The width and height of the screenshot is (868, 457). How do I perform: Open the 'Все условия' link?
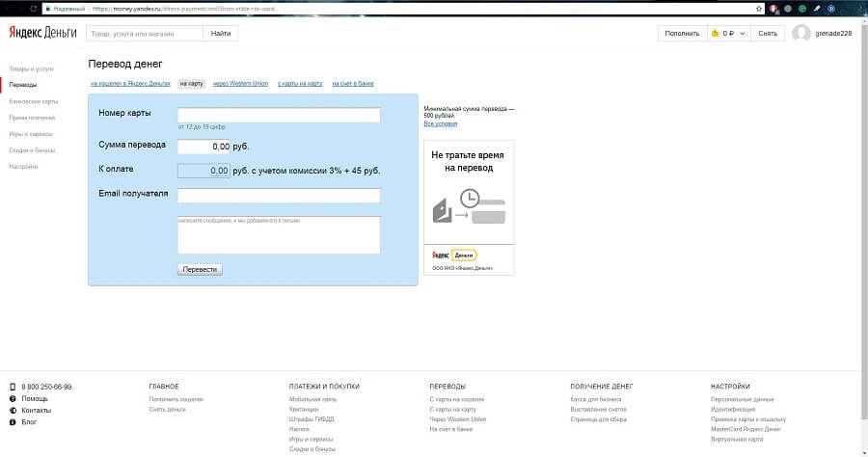point(441,124)
